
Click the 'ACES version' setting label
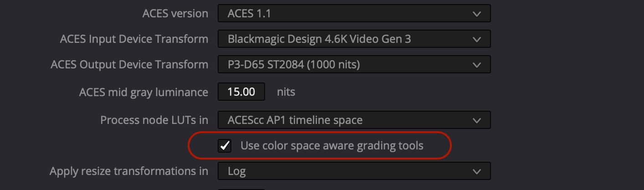coord(175,14)
